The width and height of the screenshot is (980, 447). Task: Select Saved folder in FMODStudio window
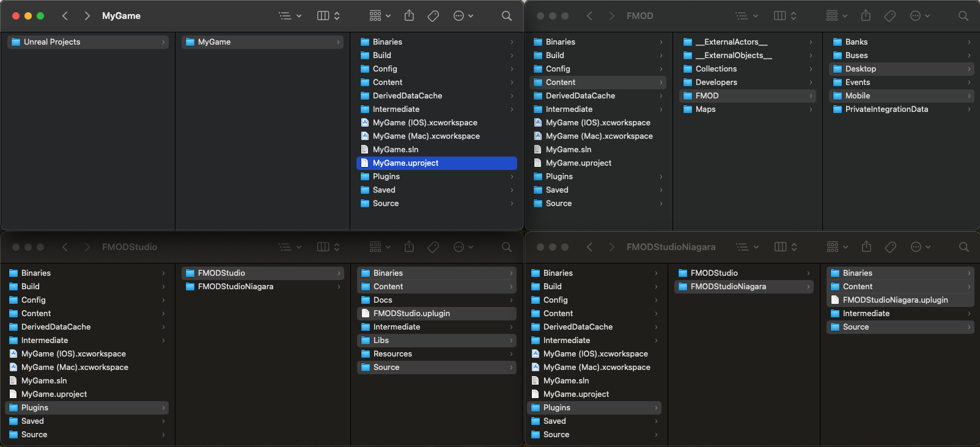(87, 421)
